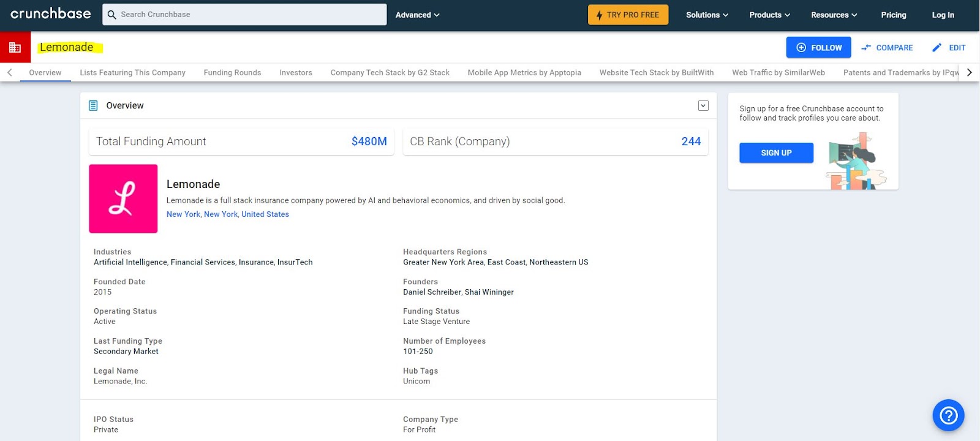
Task: Open the Pricing page
Action: 894,15
